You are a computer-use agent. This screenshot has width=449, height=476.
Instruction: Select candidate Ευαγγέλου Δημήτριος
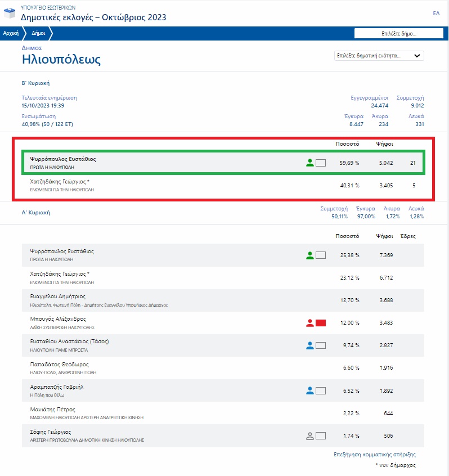pyautogui.click(x=58, y=297)
